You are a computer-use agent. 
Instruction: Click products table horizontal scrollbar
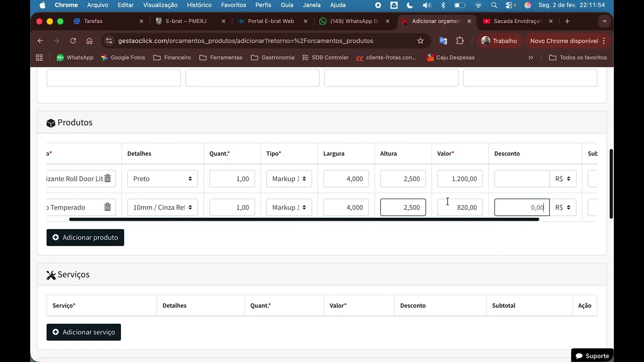click(x=304, y=219)
